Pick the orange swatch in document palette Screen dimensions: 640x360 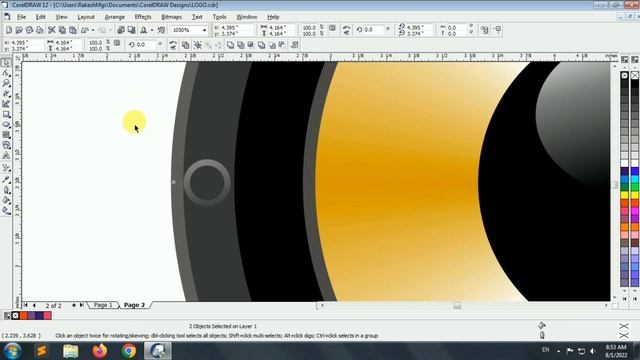pyautogui.click(x=24, y=316)
